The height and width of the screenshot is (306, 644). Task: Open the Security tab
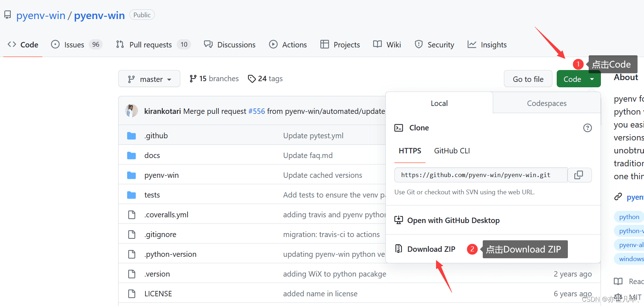click(435, 45)
